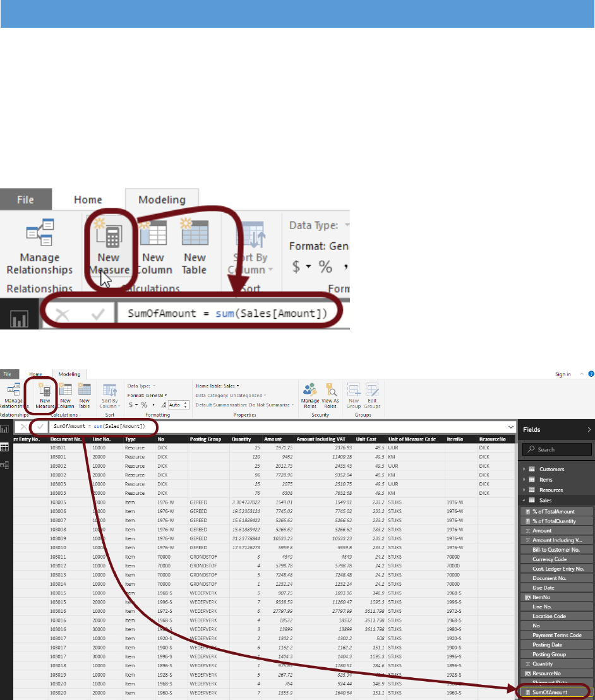595x700 pixels.
Task: Click the Edit Groups icon
Action: tap(372, 396)
